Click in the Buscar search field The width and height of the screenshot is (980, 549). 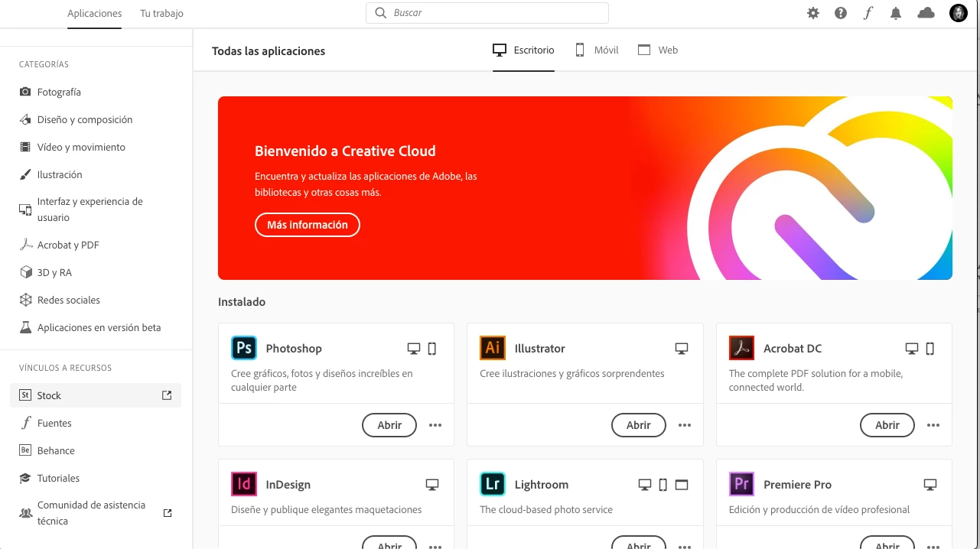pyautogui.click(x=487, y=13)
